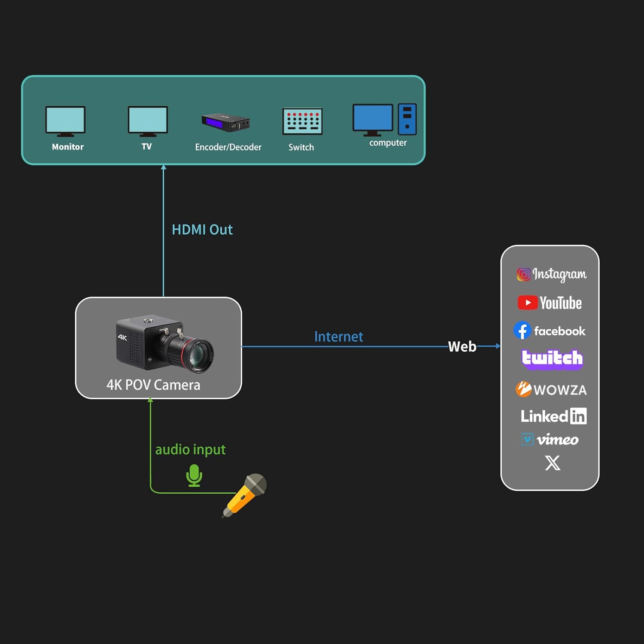644x644 pixels.
Task: Click the yellow handheld microphone
Action: pyautogui.click(x=245, y=495)
